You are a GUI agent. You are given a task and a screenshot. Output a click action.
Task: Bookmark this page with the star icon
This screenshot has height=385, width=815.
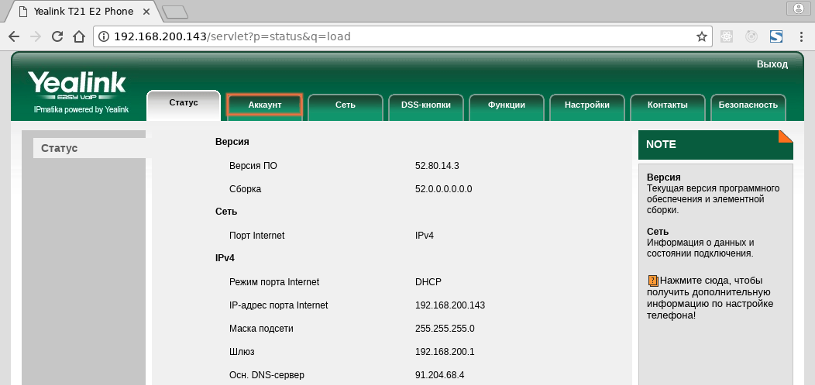pyautogui.click(x=701, y=37)
